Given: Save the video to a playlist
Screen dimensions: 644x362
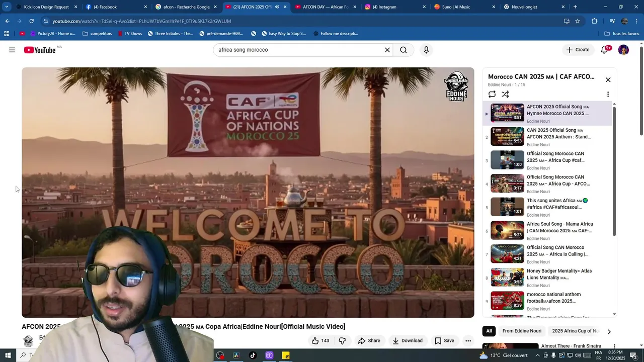Looking at the screenshot, I should click(x=444, y=341).
